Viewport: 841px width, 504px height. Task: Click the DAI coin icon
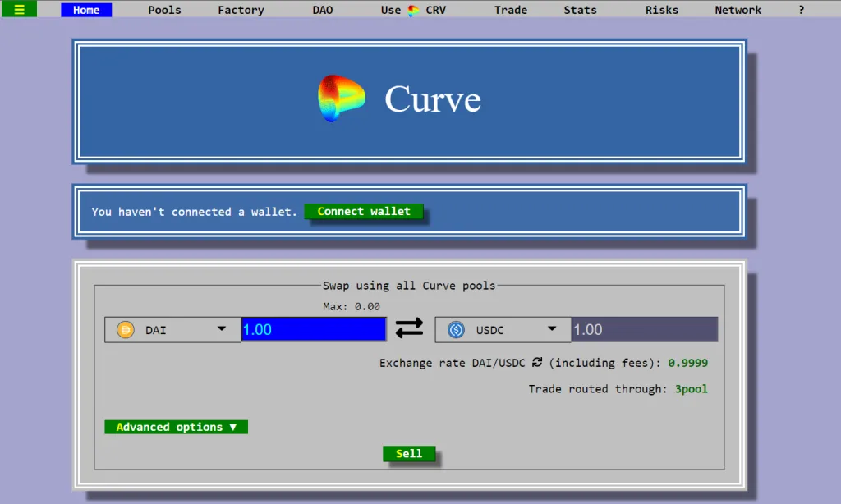pyautogui.click(x=126, y=329)
